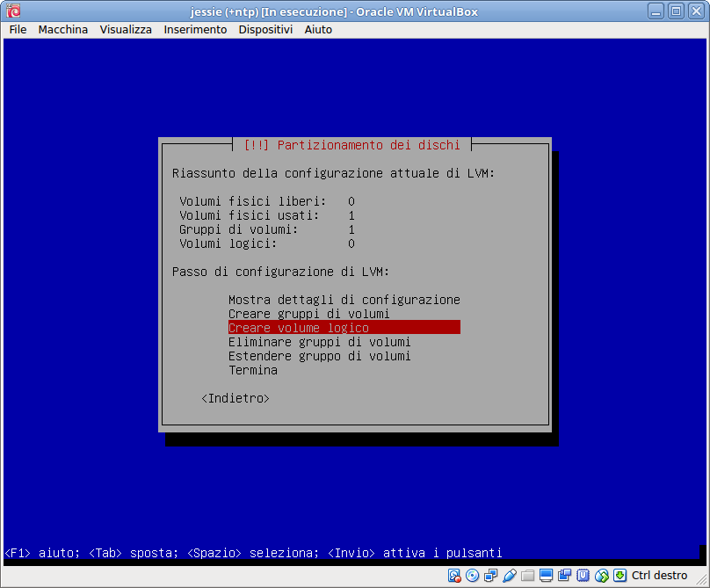Click the 'Volumi fisici usati:' line

point(267,215)
